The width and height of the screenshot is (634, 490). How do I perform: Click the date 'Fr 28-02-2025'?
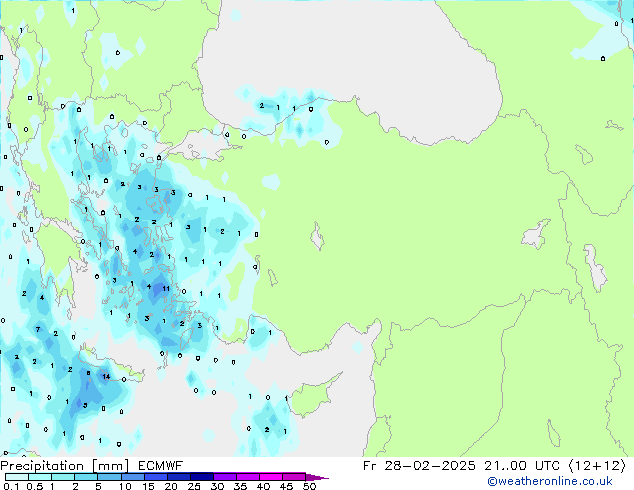click(419, 466)
